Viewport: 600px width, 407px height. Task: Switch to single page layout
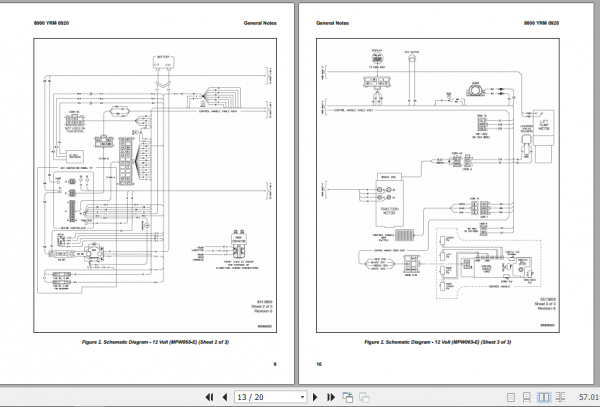[511, 397]
